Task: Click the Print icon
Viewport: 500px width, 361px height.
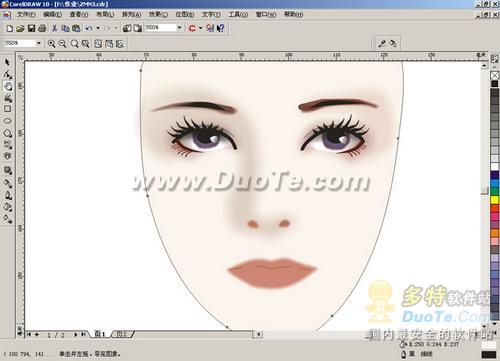Action: (42, 28)
